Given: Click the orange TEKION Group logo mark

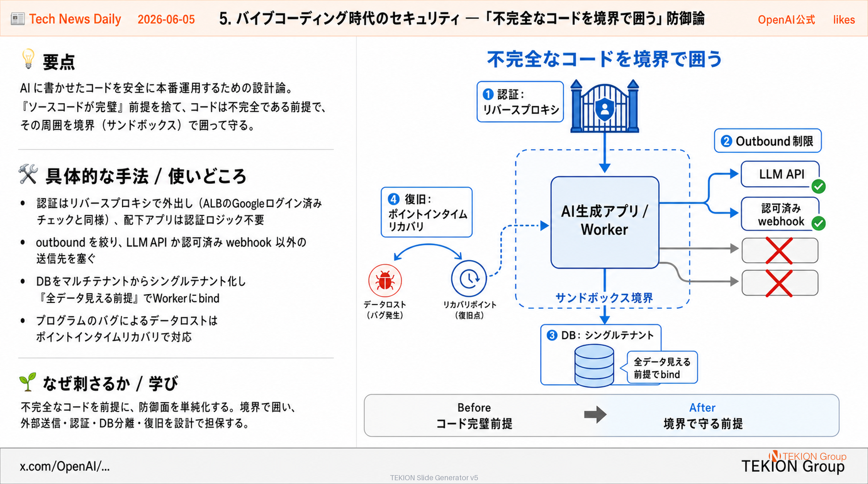Looking at the screenshot, I should 774,456.
